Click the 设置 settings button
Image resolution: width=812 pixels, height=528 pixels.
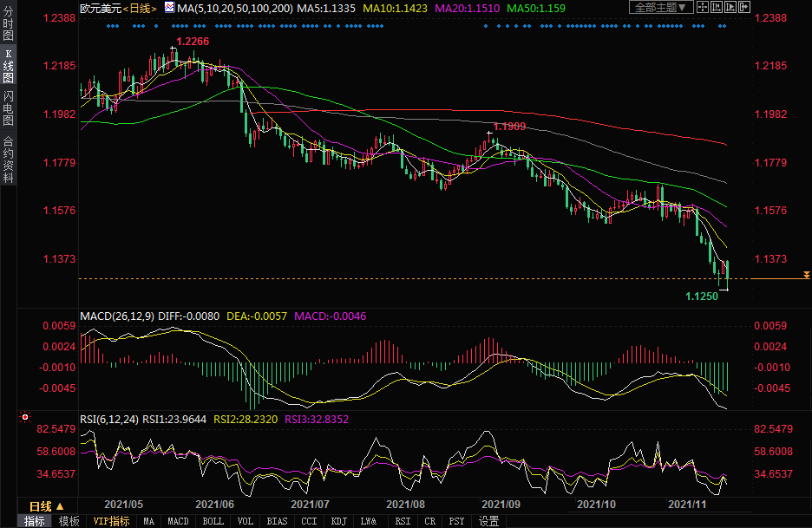point(488,521)
